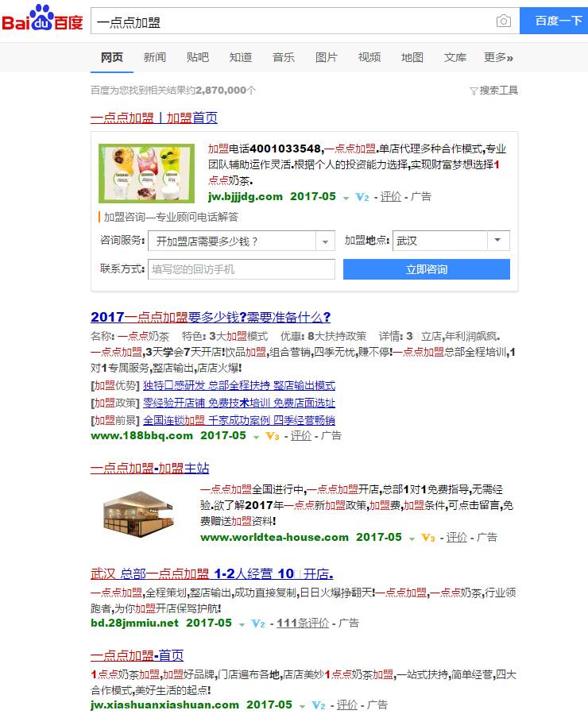Open the 更多» tab menu
Image resolution: width=588 pixels, height=718 pixels.
[499, 57]
